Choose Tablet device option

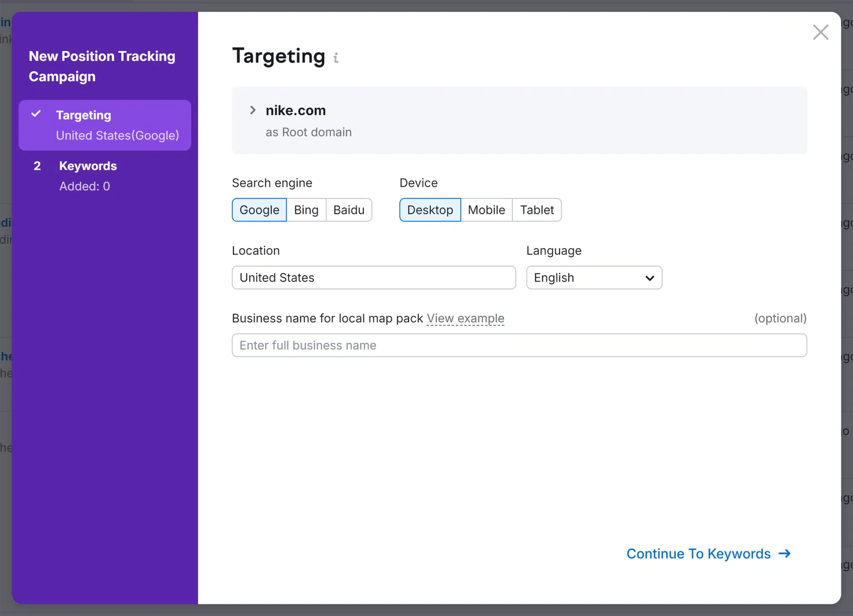[537, 210]
